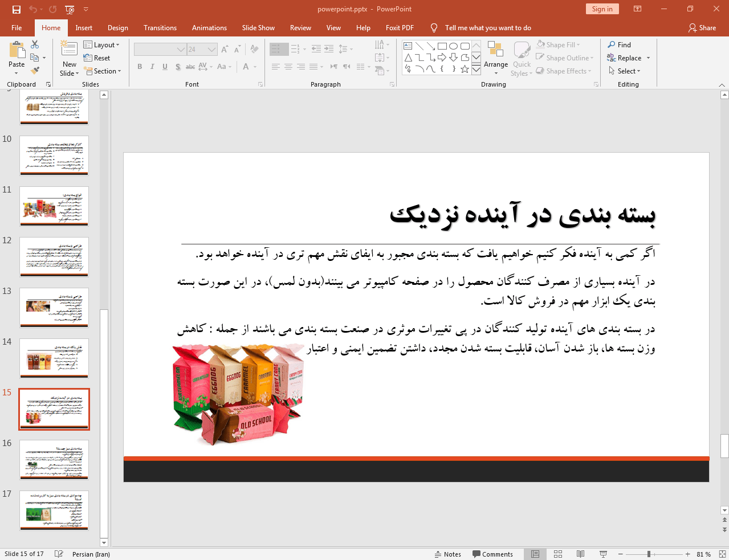Open the Select dropdown in Editing
This screenshot has height=560, width=729.
625,71
